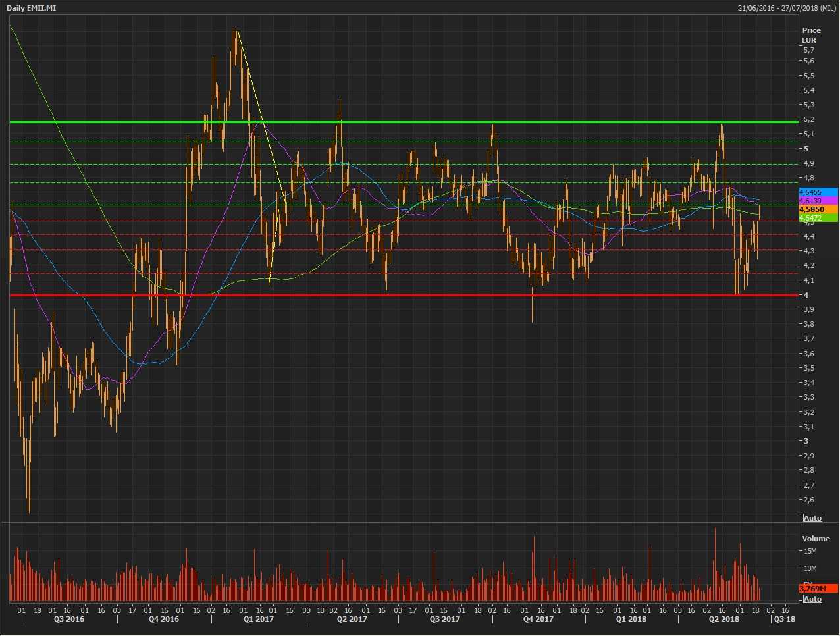Click the price level 4 axis label
The width and height of the screenshot is (840, 636).
[806, 295]
